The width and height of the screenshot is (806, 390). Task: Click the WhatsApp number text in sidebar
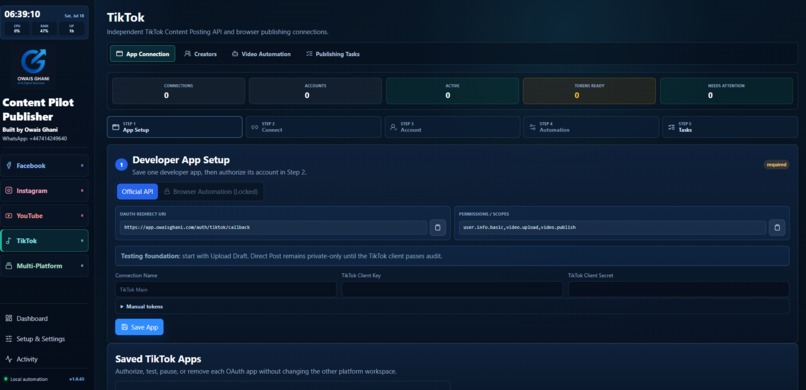tap(34, 139)
